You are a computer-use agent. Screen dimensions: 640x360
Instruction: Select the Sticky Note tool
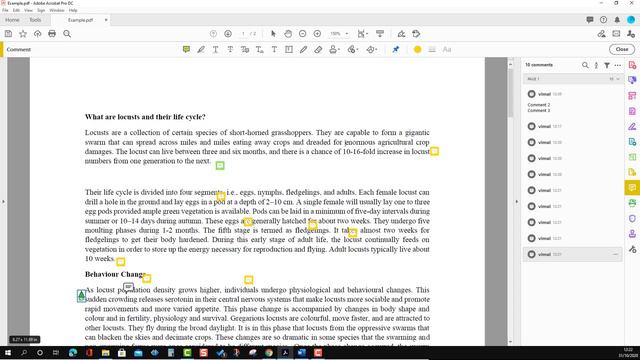[x=186, y=49]
